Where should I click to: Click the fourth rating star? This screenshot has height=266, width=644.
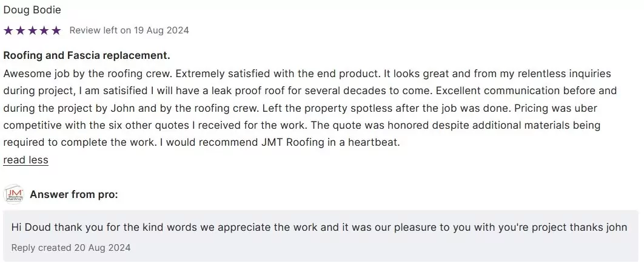(44, 30)
